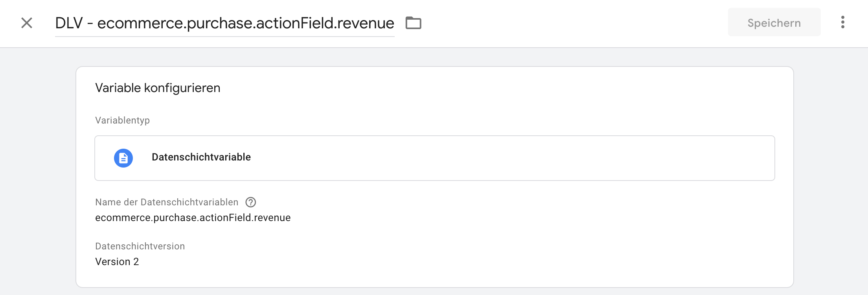Screen dimensions: 868x295
Task: Open the three-dot more options menu
Action: tap(842, 22)
